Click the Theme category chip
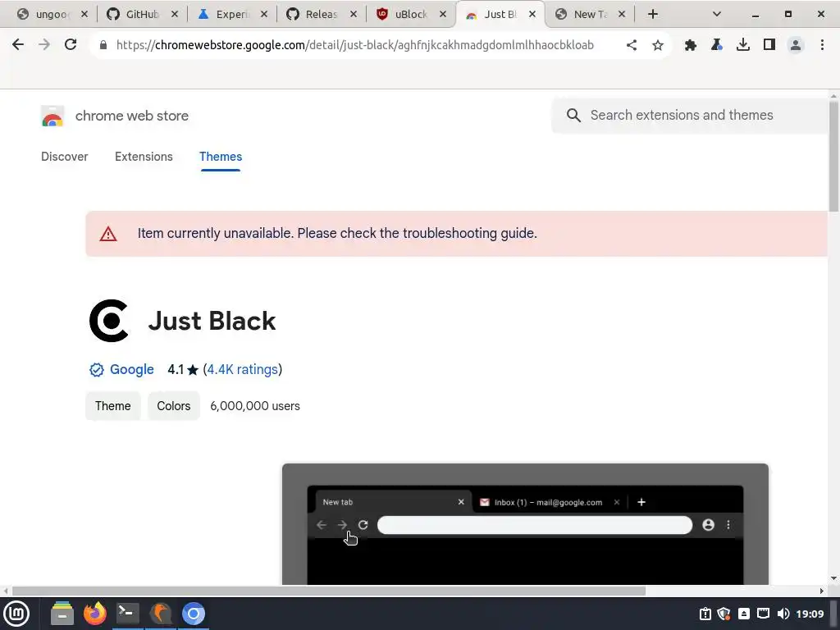 113,406
